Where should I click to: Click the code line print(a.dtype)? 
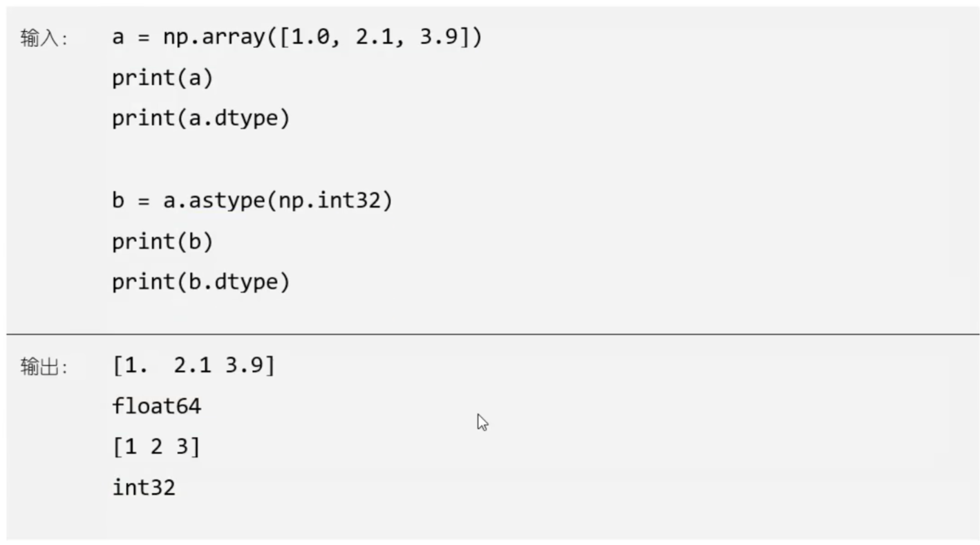[x=200, y=119]
